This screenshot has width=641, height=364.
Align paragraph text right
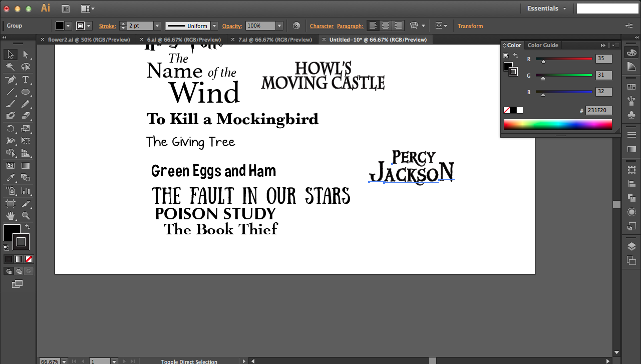(x=398, y=26)
